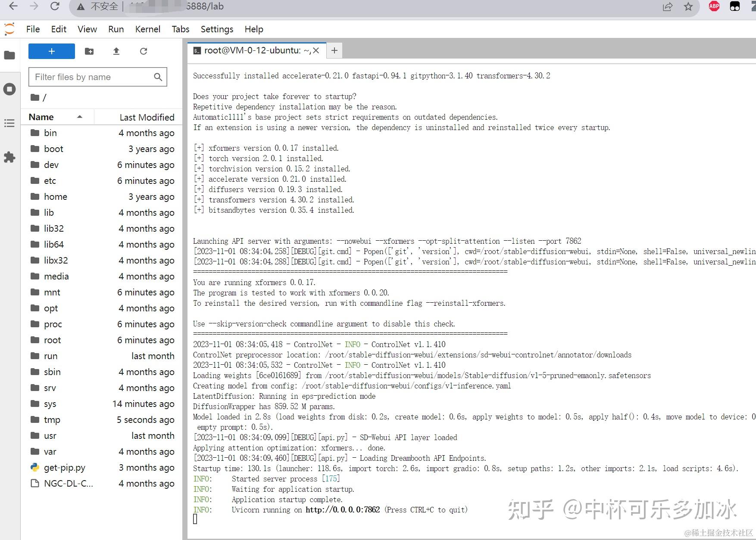Toggle sort by Last Modified column
Screen dimensions: 756x540
coord(147,117)
